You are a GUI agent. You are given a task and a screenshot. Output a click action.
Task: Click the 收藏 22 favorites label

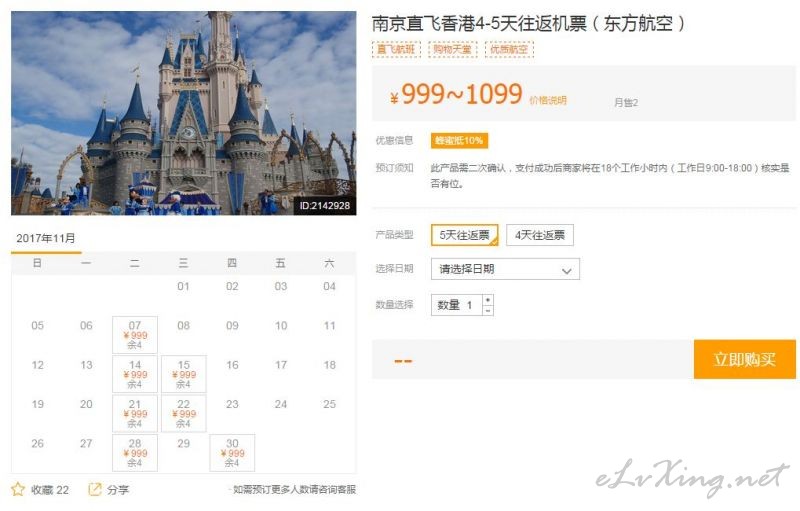50,490
